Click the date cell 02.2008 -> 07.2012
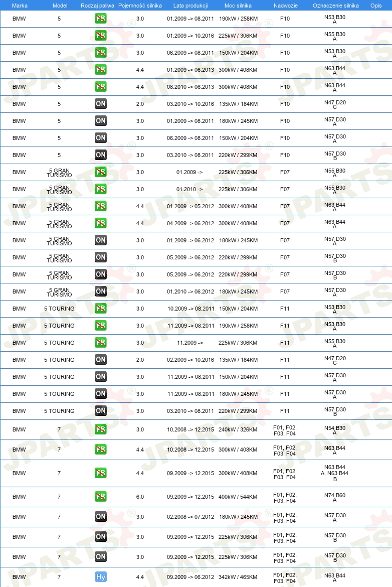 point(190,517)
